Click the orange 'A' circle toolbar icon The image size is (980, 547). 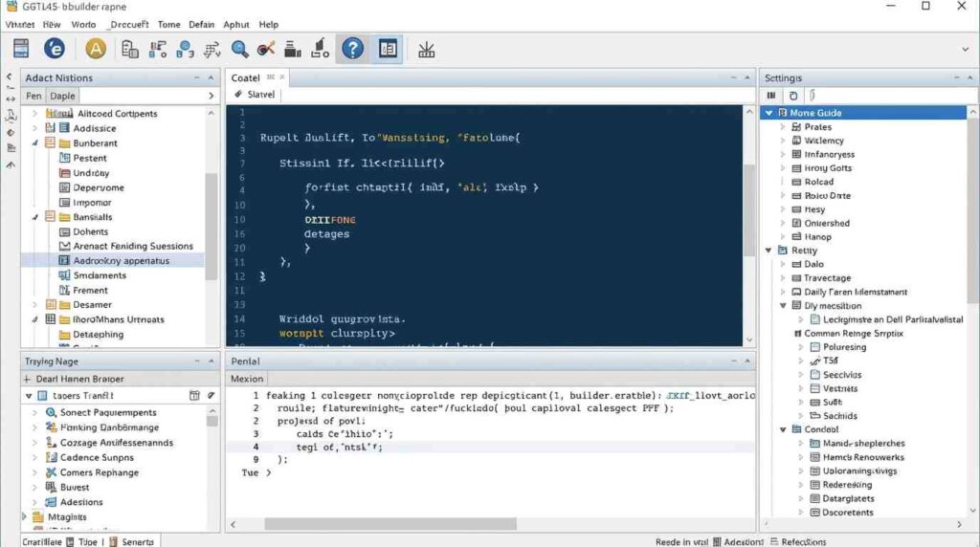(x=96, y=48)
